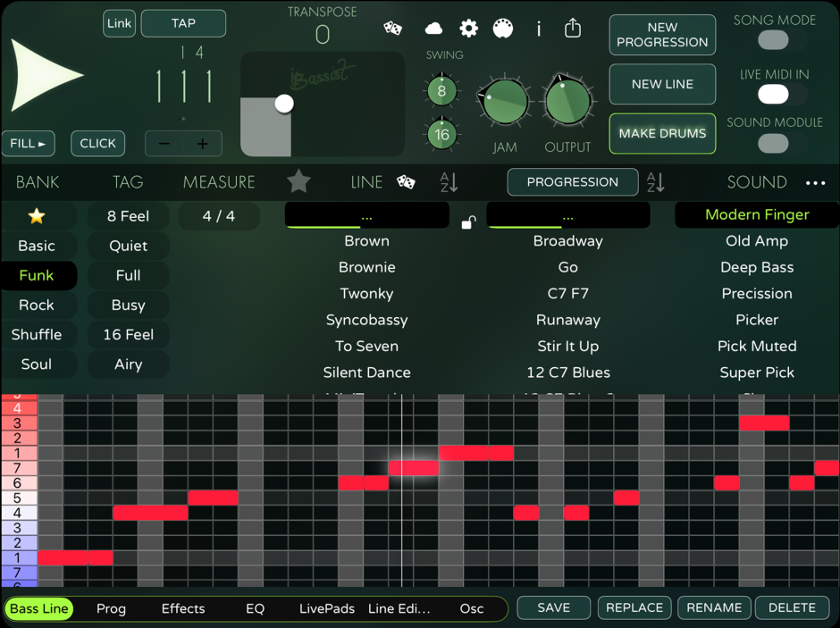The image size is (840, 628).
Task: Switch to the Prog tab
Action: pos(111,608)
